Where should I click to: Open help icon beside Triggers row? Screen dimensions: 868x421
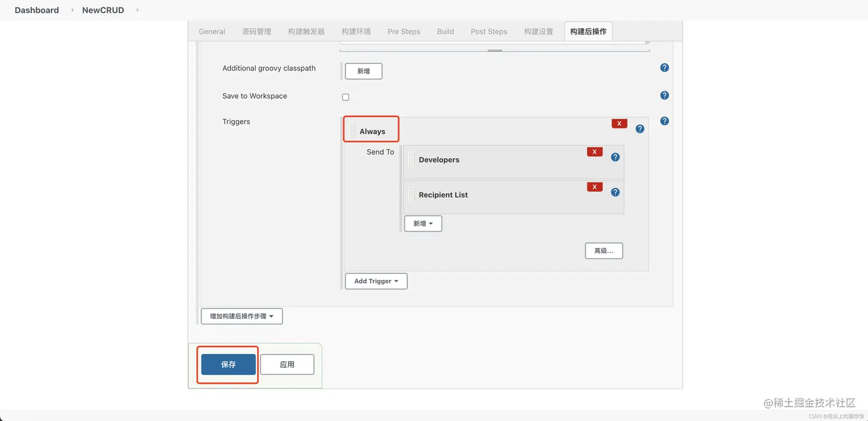pyautogui.click(x=664, y=121)
